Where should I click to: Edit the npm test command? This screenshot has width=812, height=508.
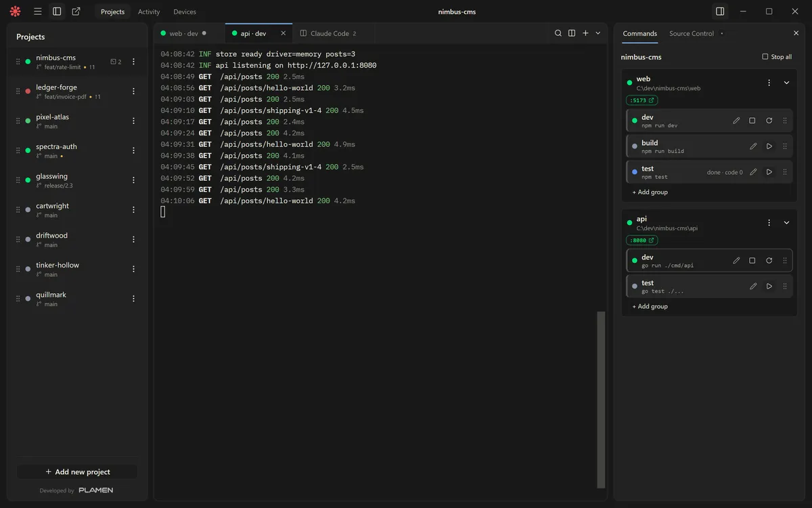pyautogui.click(x=753, y=172)
